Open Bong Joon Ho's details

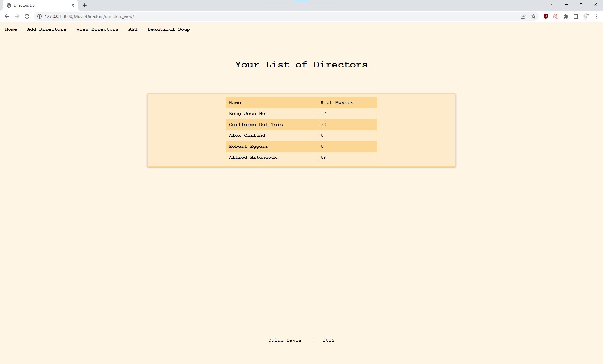tap(247, 114)
